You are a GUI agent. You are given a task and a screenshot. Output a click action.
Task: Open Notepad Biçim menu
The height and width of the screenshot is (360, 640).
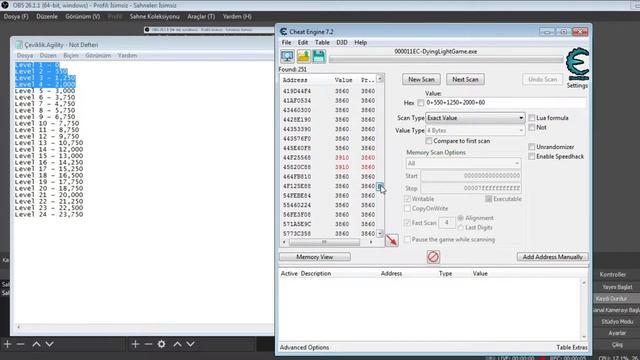pyautogui.click(x=71, y=56)
